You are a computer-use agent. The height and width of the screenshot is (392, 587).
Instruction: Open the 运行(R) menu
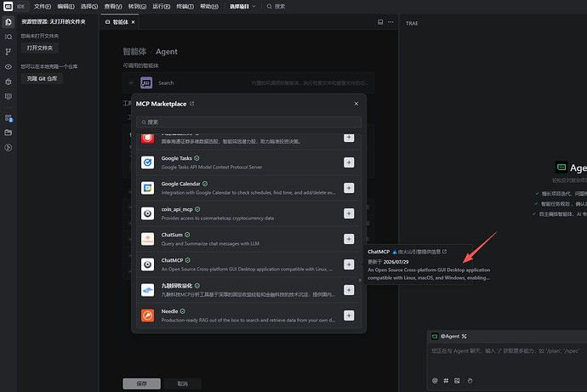click(162, 6)
